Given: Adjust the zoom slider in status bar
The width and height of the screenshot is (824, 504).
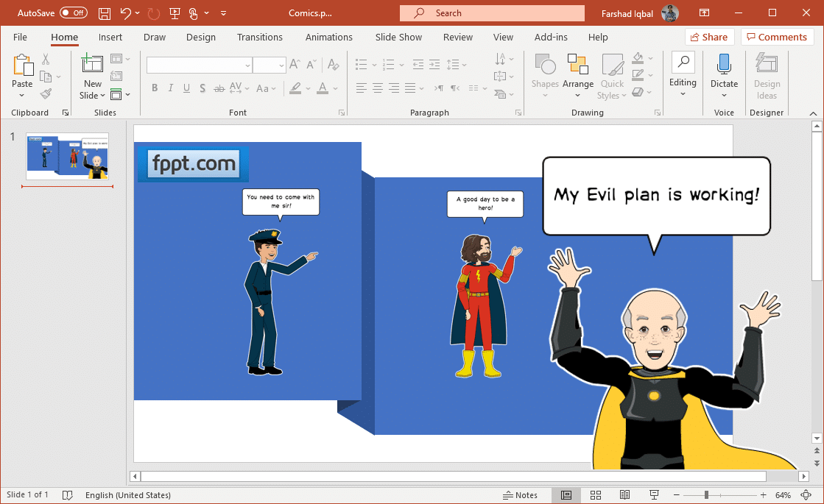Looking at the screenshot, I should point(706,495).
